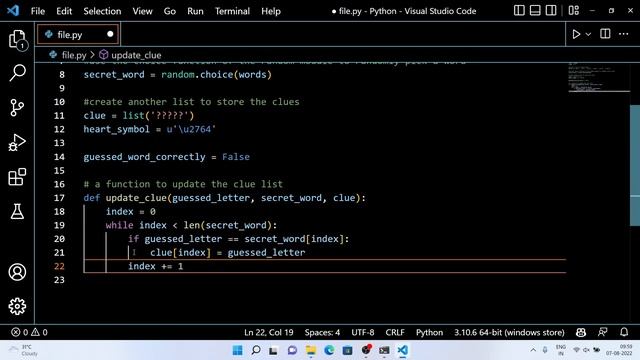Image resolution: width=640 pixels, height=360 pixels.
Task: Click the editor minimap
Action: (598, 78)
